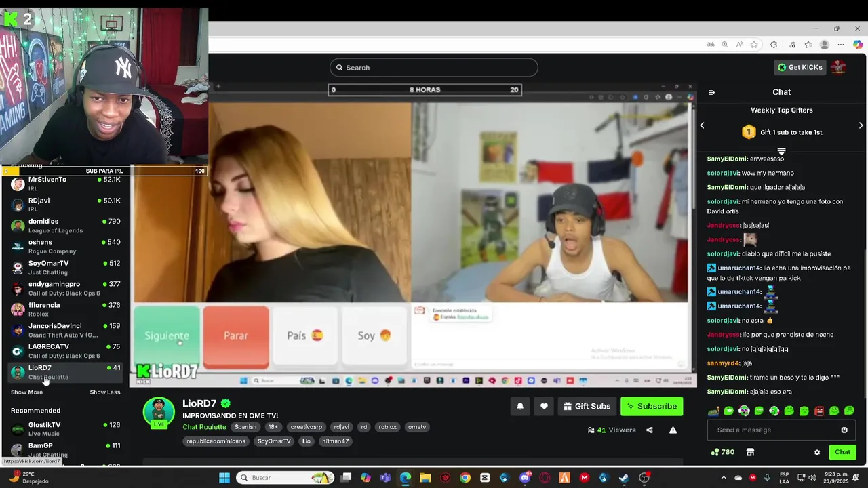
Task: Click the creativosrp tag
Action: coord(307,427)
